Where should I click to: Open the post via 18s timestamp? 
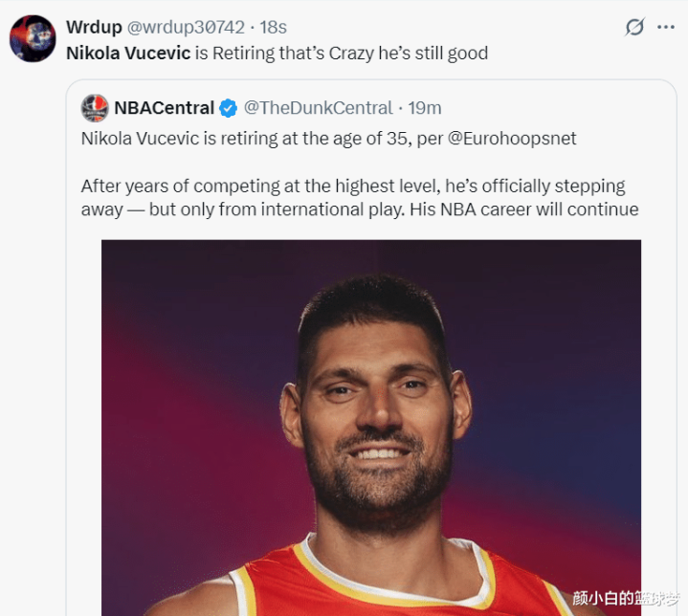pos(274,27)
